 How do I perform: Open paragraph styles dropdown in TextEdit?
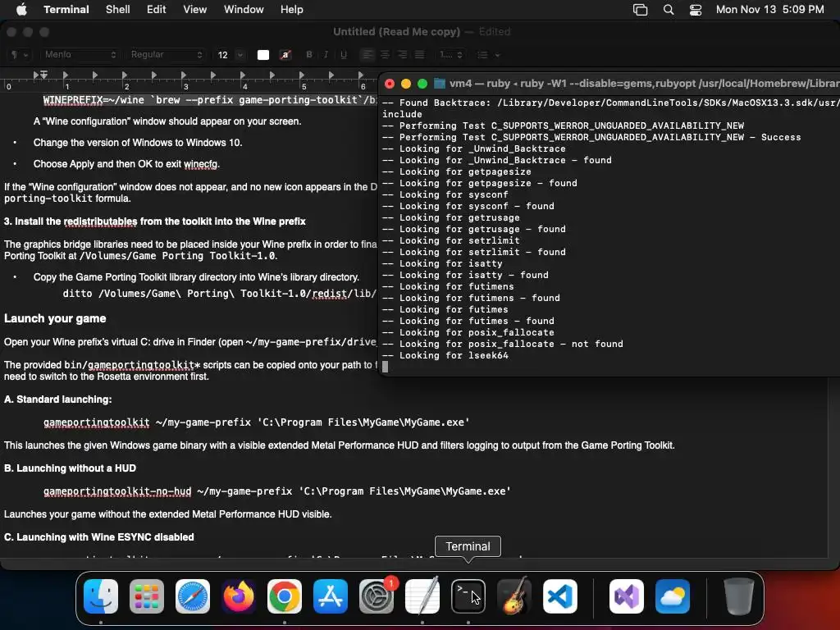pyautogui.click(x=20, y=55)
